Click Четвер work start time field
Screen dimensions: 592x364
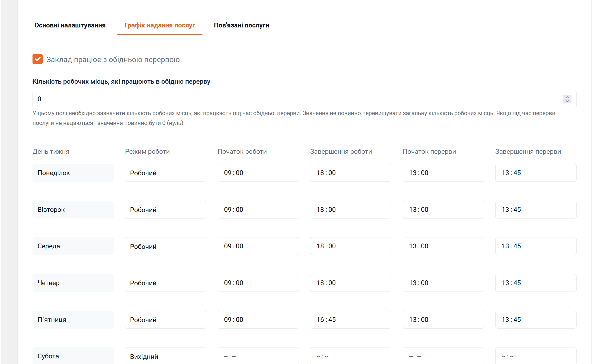click(x=258, y=283)
